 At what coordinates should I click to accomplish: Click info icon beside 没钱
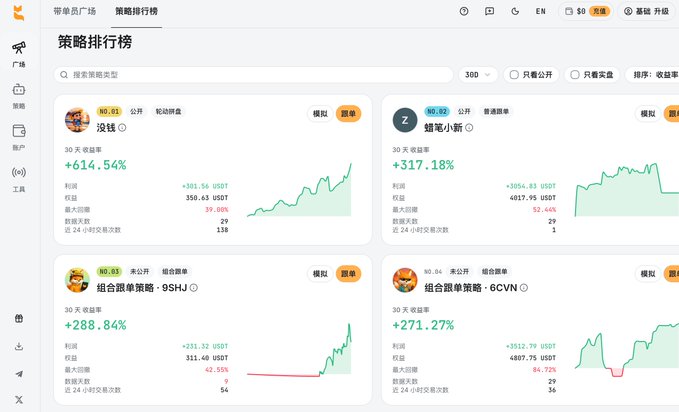point(122,128)
